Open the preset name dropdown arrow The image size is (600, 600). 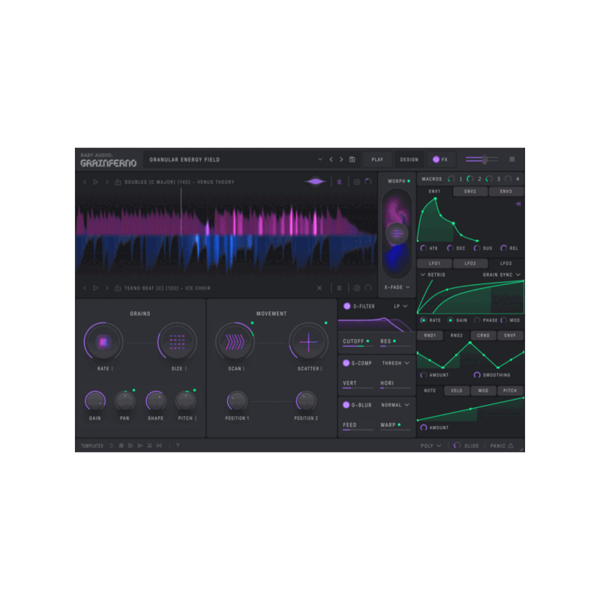pos(320,160)
